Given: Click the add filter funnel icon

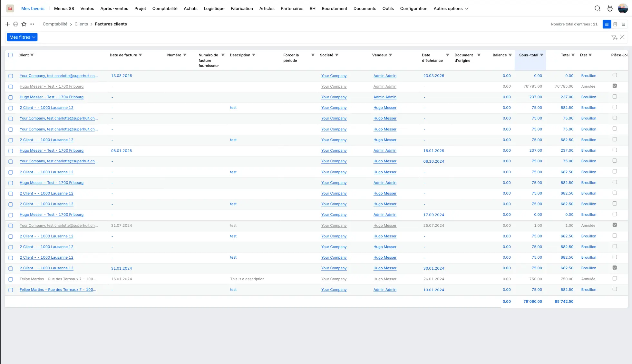Looking at the screenshot, I should click(614, 37).
